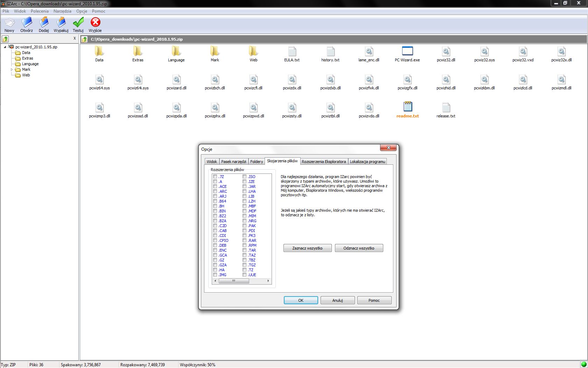Select the PC Wizard.exe file icon
588x368 pixels.
407,51
